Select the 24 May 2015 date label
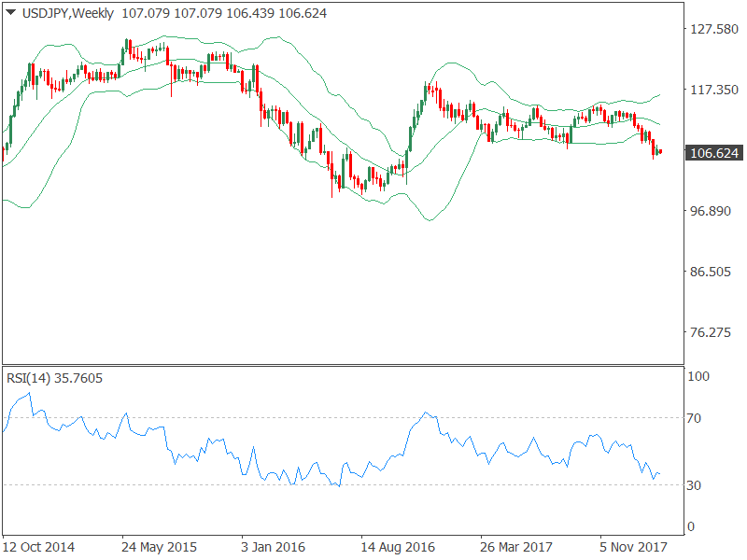747x560 pixels. point(159,547)
